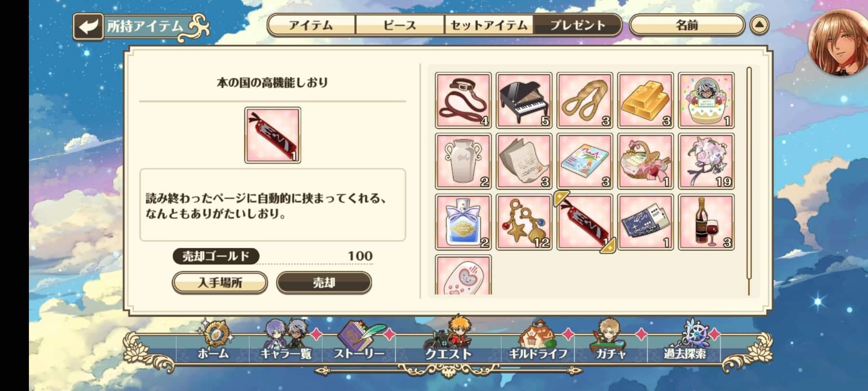Click the 売却 sell button
Screen dimensions: 868x391
coord(324,282)
